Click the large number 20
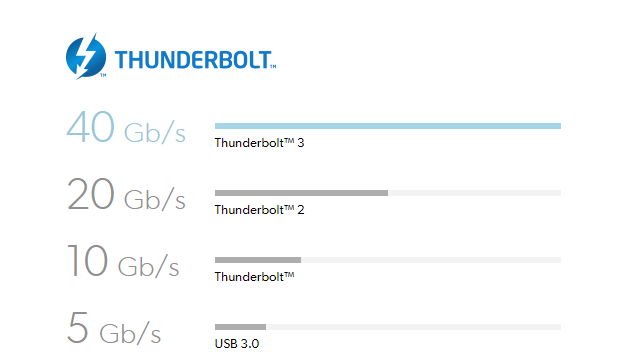Screen dimensions: 624x364 (91, 194)
